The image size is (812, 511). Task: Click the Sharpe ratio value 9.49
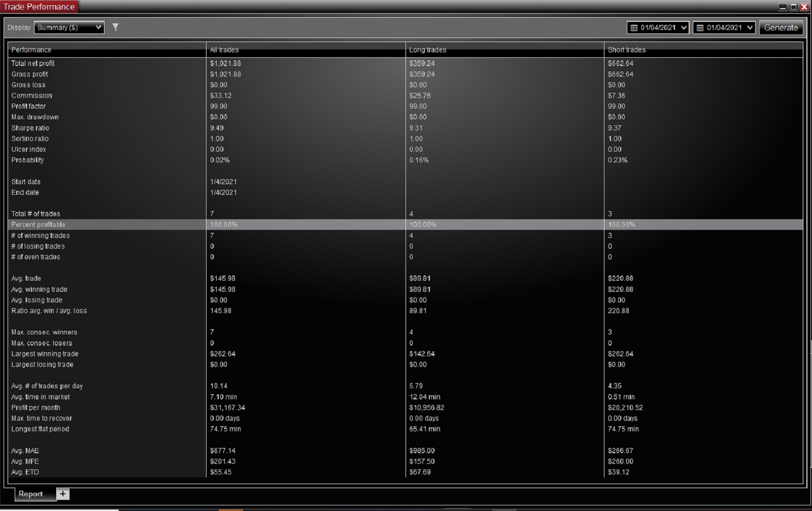217,128
